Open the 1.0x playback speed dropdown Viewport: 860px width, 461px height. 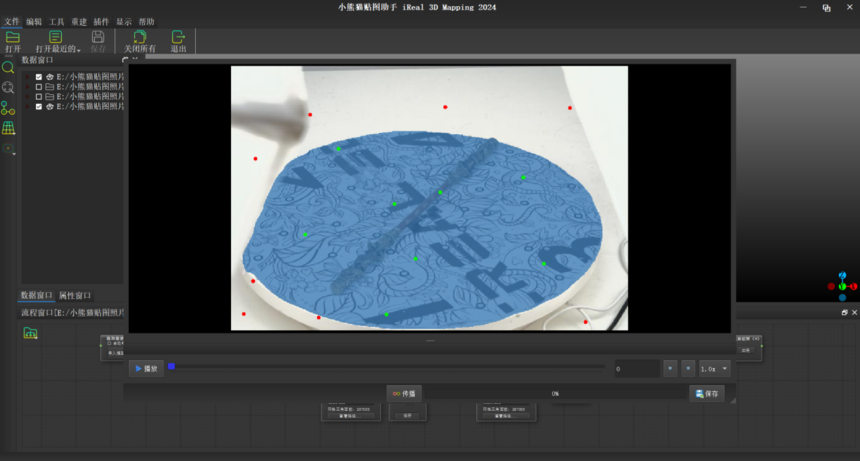[x=715, y=369]
